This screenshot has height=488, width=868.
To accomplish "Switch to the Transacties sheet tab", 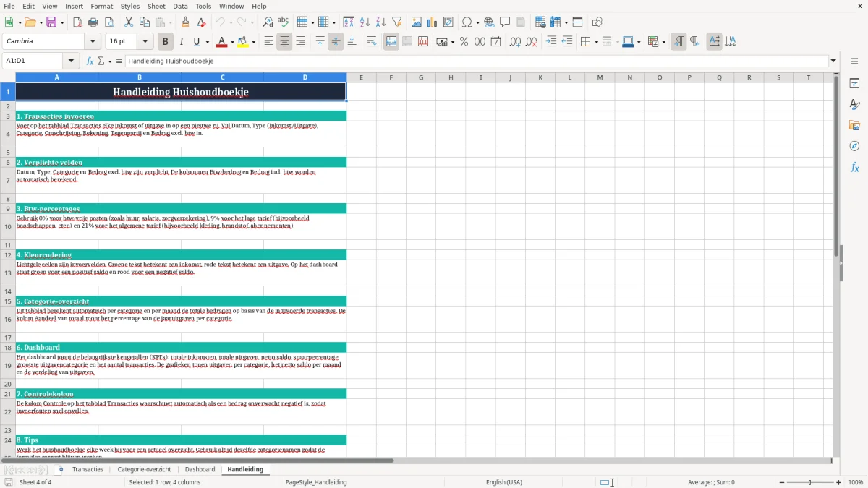I will click(88, 469).
